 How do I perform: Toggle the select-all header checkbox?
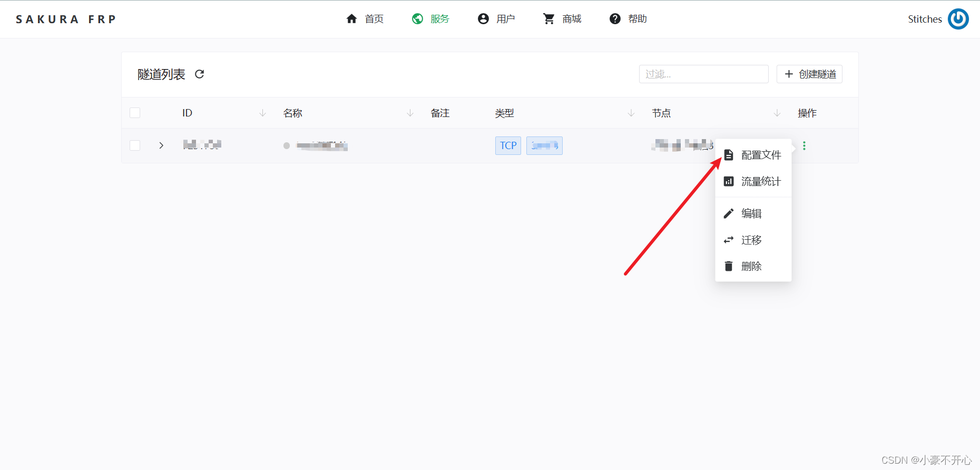tap(135, 113)
